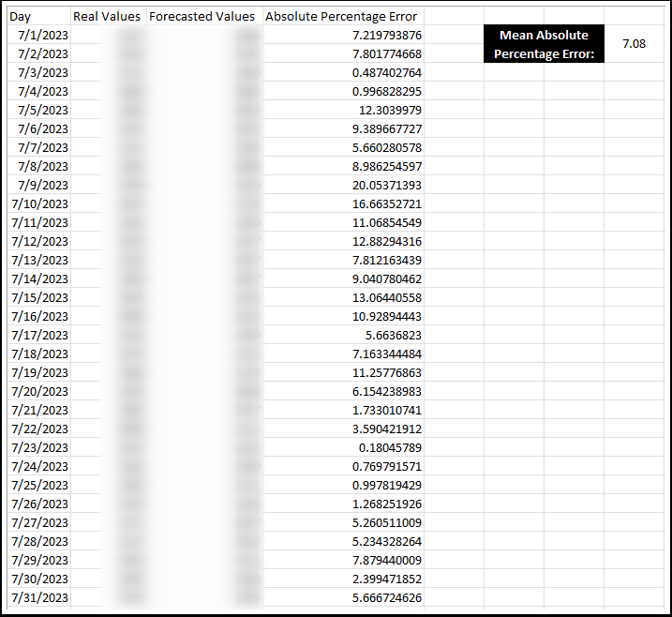
Task: Select the date cell 7/1/2023
Action: coord(39,35)
